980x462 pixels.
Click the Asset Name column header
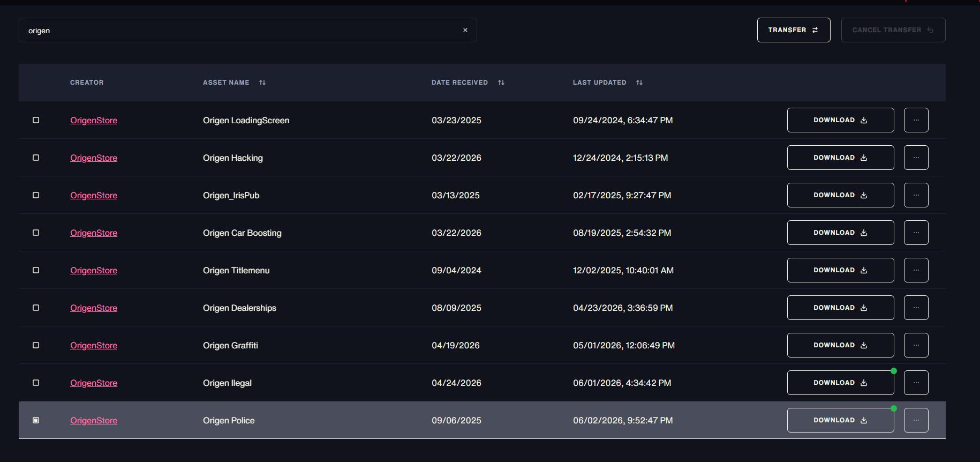click(x=226, y=83)
